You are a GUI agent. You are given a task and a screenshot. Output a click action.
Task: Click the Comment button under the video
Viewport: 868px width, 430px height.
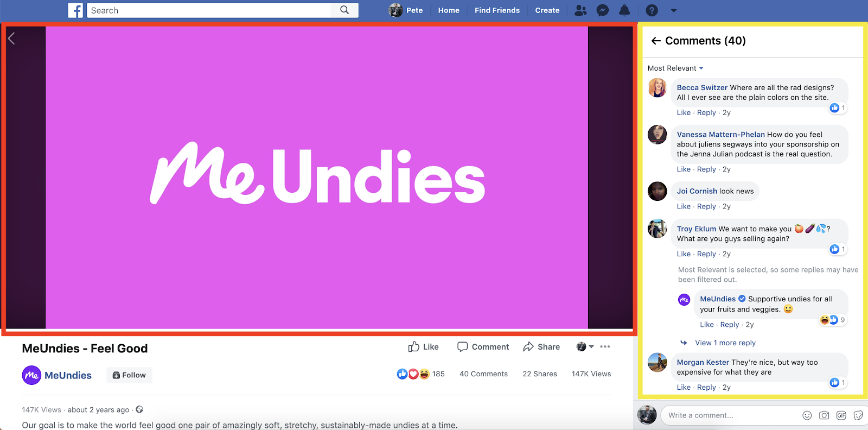point(483,347)
